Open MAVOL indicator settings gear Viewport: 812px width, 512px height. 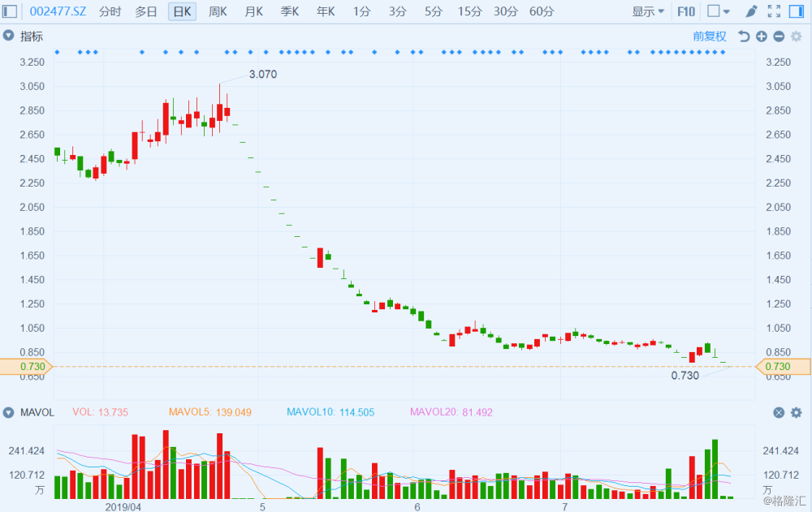point(796,412)
